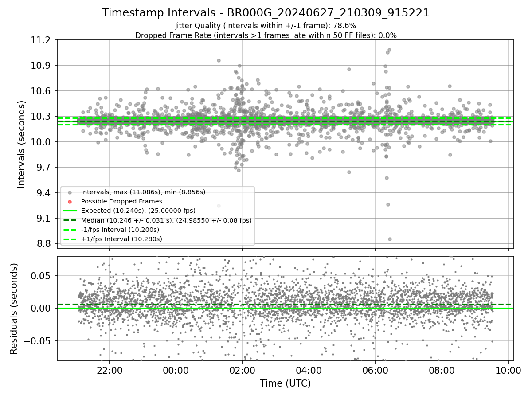Click the '06:00' x-axis tick label
The height and width of the screenshot is (399, 532).
pyautogui.click(x=376, y=371)
